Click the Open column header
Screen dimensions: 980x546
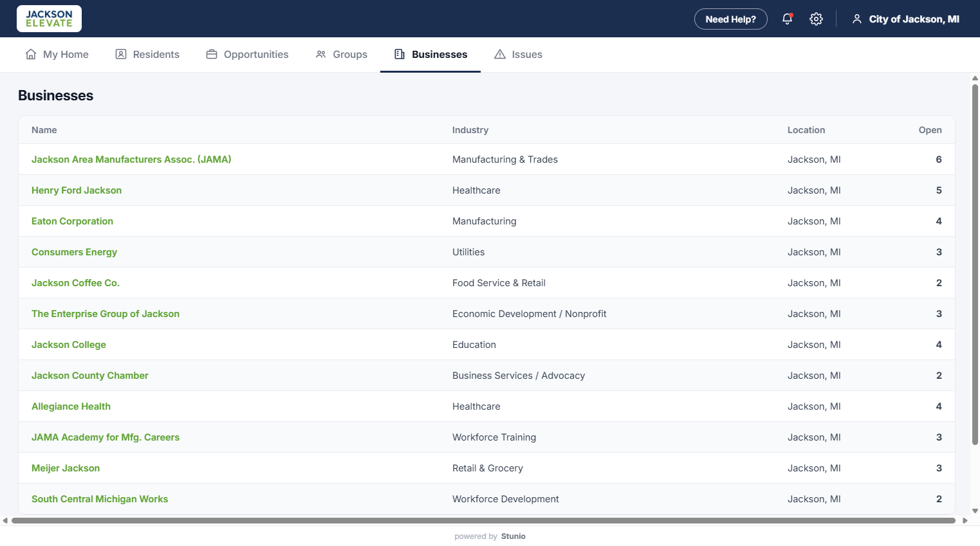tap(930, 130)
